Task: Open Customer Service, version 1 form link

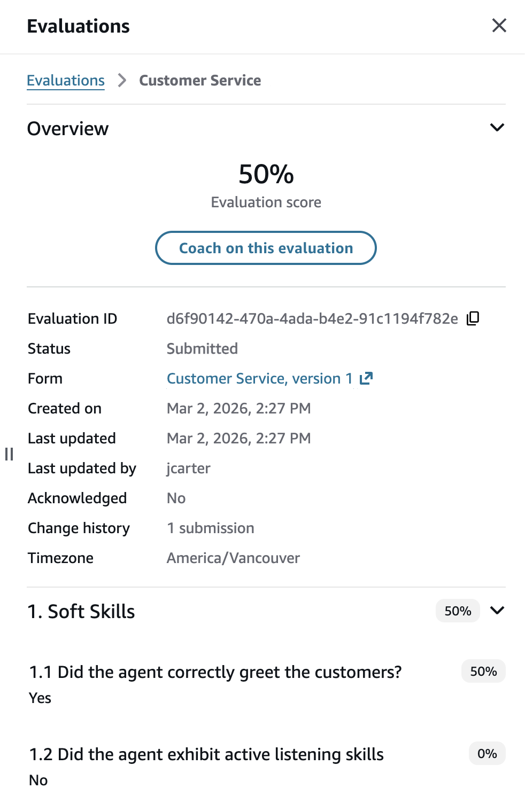Action: [x=259, y=378]
